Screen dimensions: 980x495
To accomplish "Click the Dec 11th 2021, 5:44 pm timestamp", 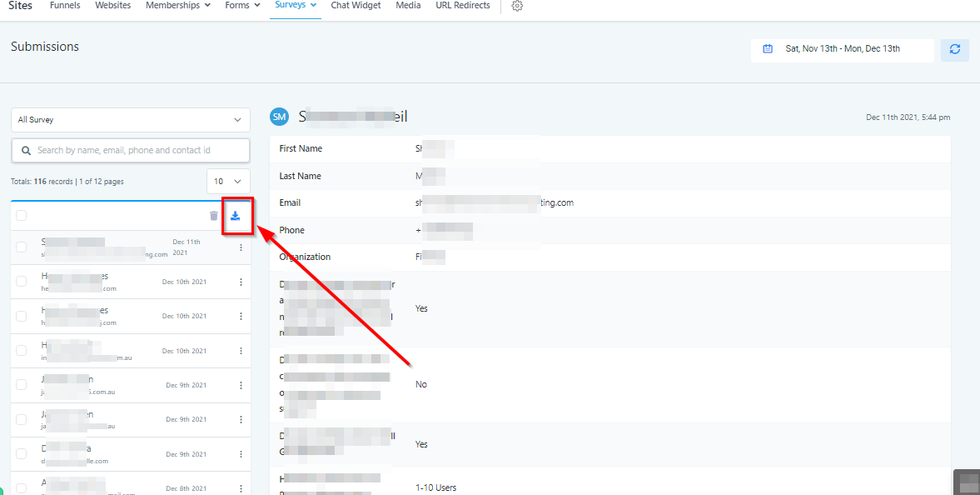I will click(908, 117).
